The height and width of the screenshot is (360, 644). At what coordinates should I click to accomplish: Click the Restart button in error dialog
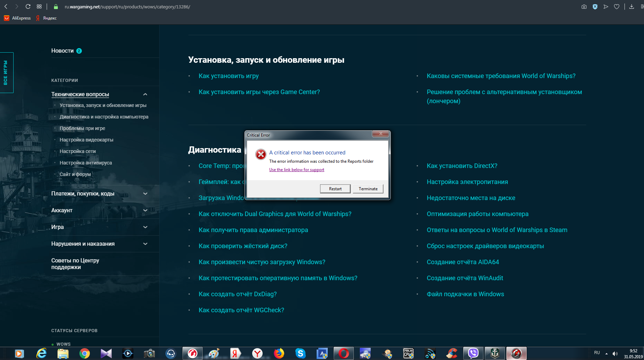click(335, 189)
